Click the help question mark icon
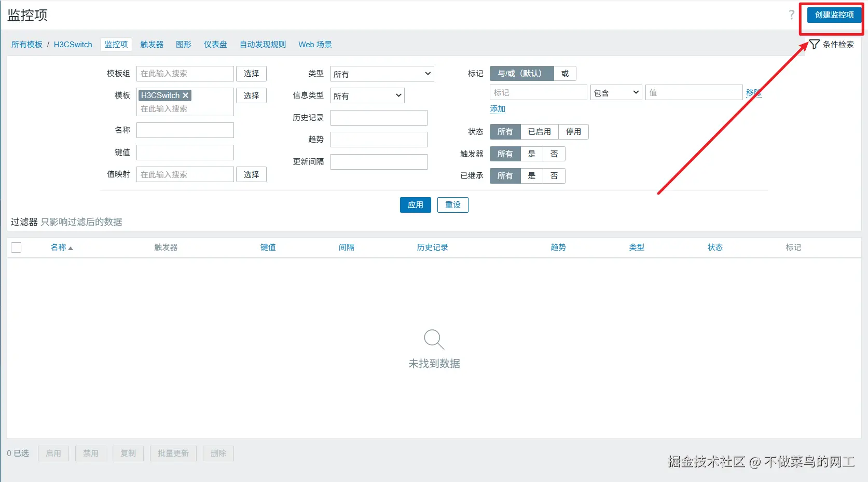This screenshot has width=868, height=482. point(791,15)
